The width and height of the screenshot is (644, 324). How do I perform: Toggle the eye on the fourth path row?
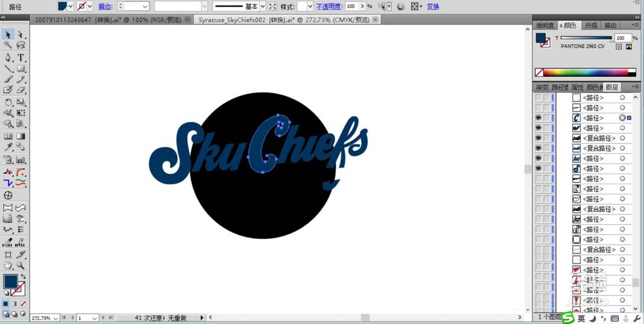tap(538, 128)
